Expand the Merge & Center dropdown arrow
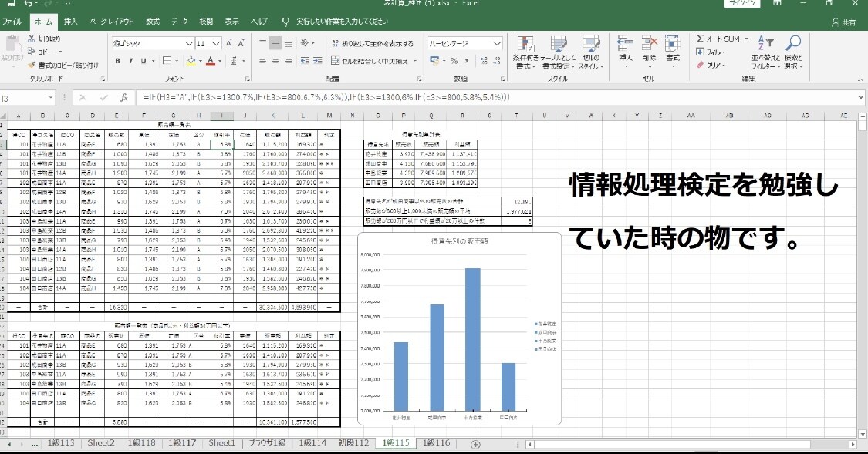Screen dimensions: 868x454 [x=414, y=61]
